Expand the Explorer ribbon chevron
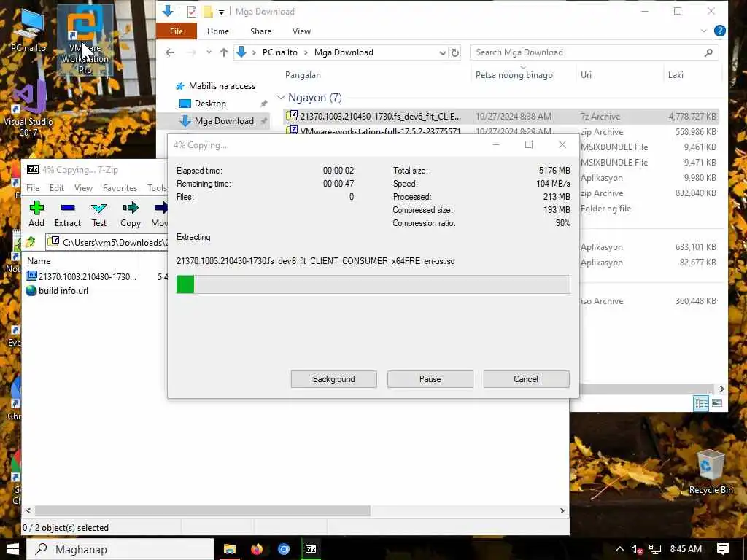Viewport: 747px width, 560px height. click(x=704, y=31)
